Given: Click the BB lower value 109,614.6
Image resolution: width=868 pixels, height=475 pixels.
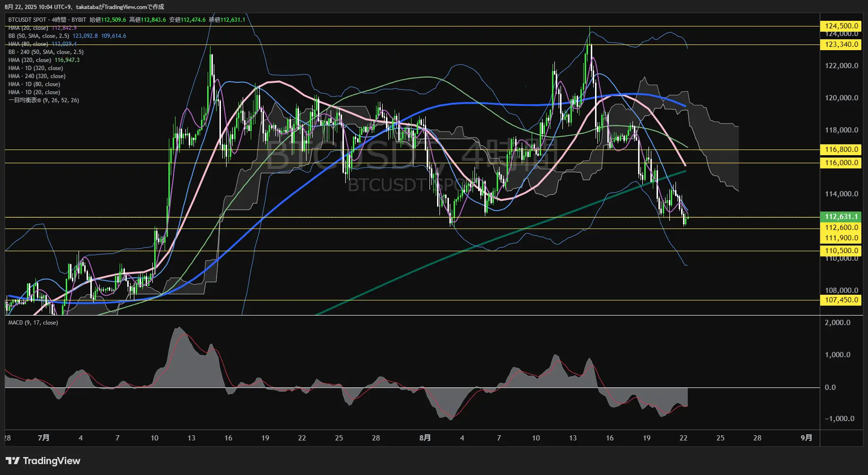Looking at the screenshot, I should coord(114,36).
